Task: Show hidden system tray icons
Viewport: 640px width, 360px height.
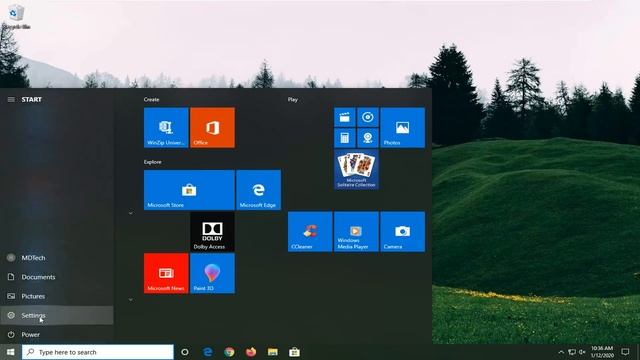Action: click(561, 352)
